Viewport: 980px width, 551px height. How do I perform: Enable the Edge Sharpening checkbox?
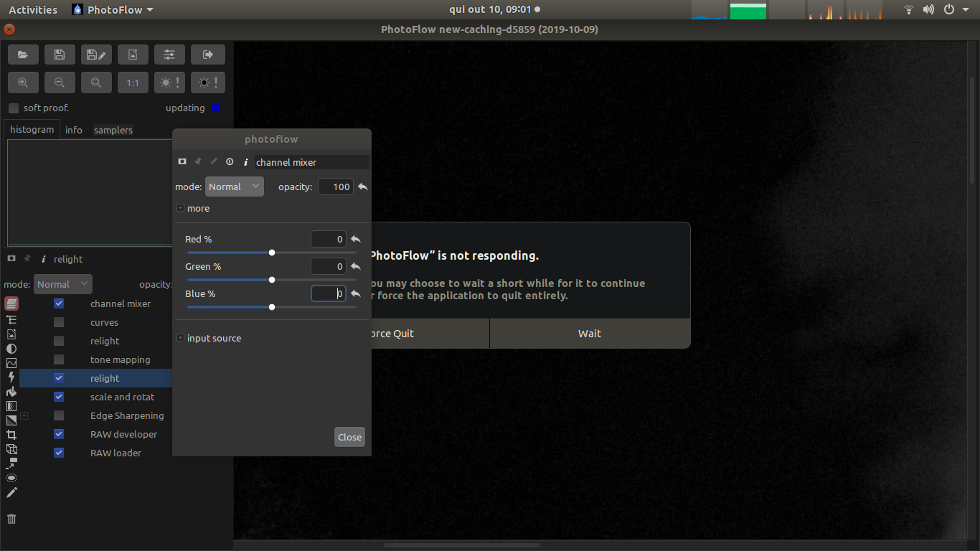[x=59, y=415]
